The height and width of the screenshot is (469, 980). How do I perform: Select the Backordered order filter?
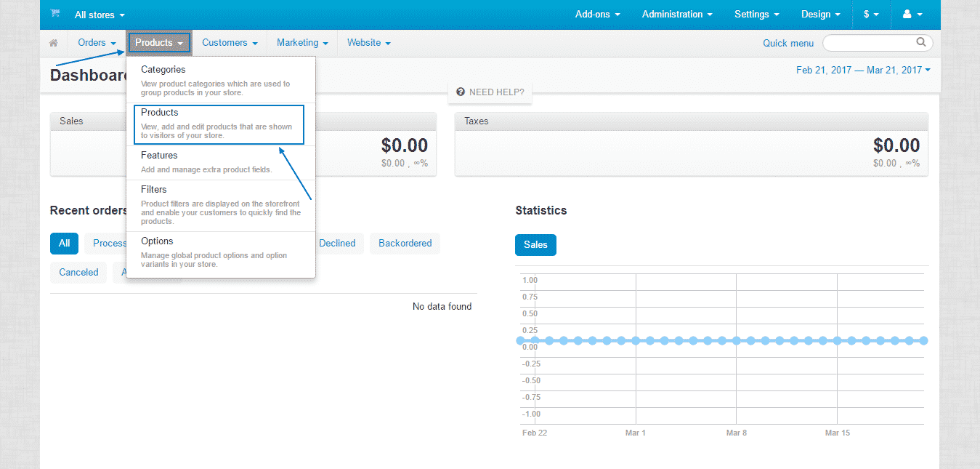click(405, 243)
